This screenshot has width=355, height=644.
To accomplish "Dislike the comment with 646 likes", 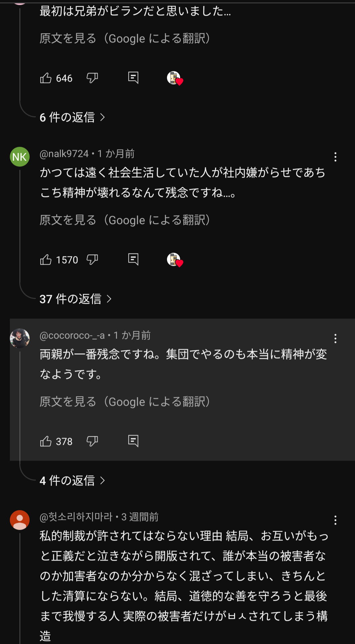I will 92,78.
